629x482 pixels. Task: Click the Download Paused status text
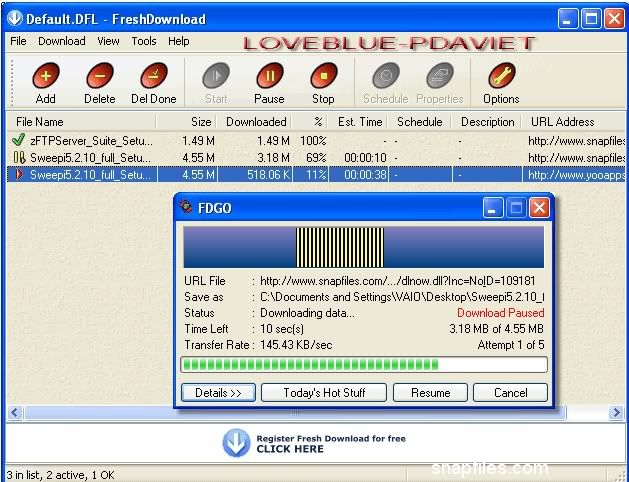pyautogui.click(x=501, y=313)
